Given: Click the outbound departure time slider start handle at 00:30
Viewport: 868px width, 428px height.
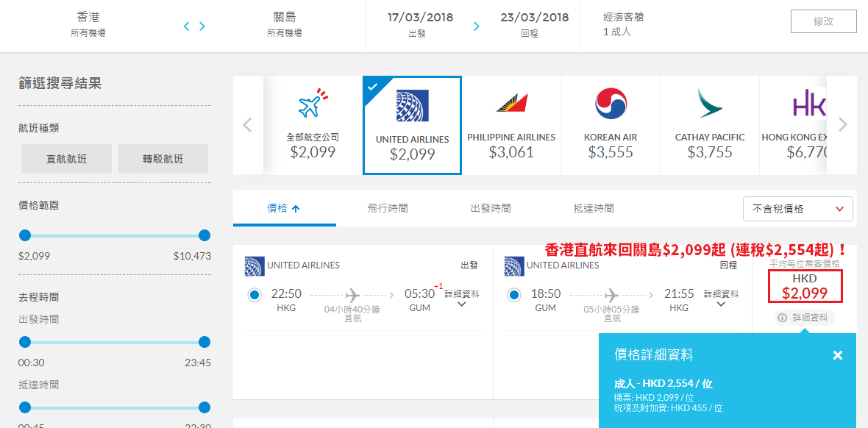Looking at the screenshot, I should click(25, 342).
